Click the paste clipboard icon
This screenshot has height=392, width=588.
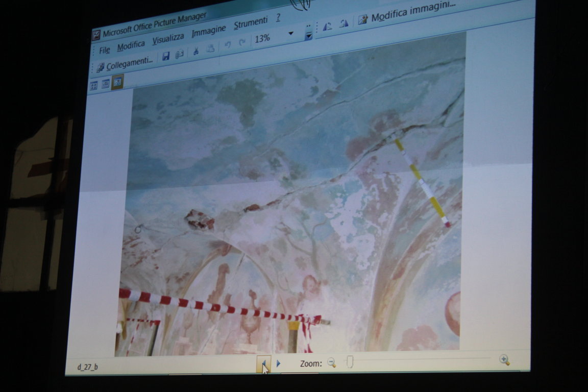pyautogui.click(x=210, y=48)
